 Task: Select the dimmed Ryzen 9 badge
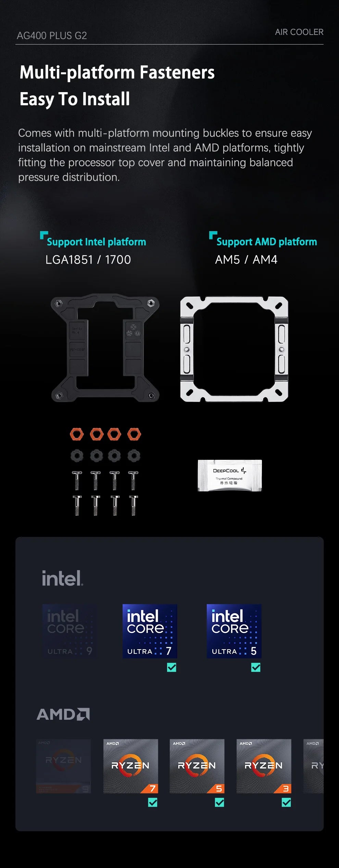tap(64, 766)
